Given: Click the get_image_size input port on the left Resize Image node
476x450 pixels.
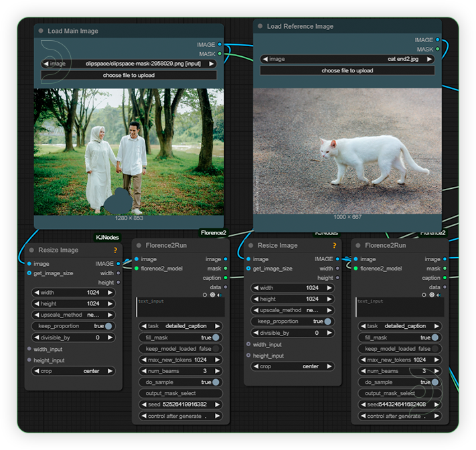Looking at the screenshot, I should click(29, 273).
